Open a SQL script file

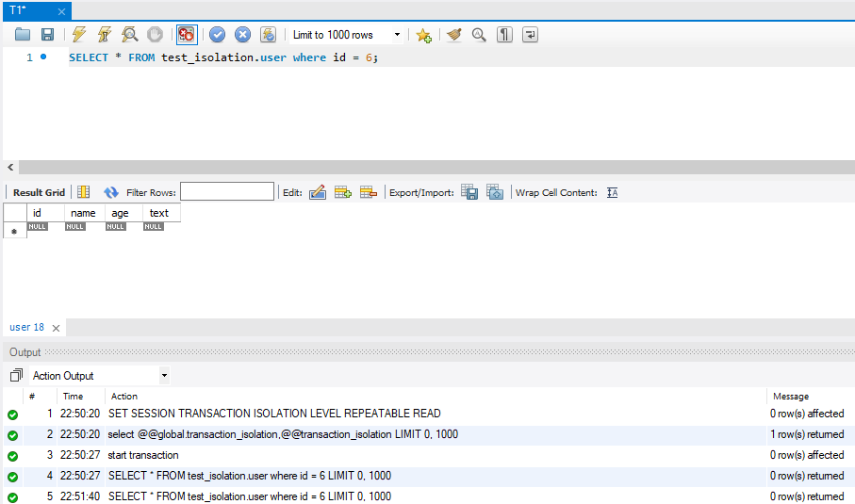point(23,34)
